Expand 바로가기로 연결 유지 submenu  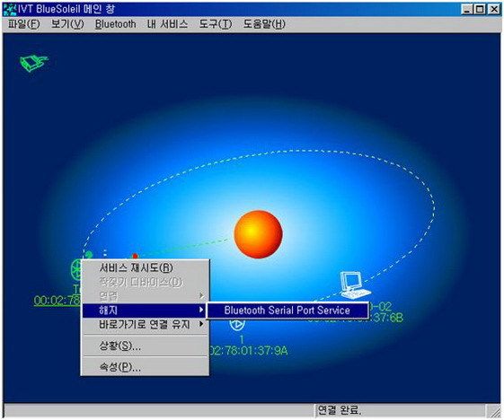145,324
